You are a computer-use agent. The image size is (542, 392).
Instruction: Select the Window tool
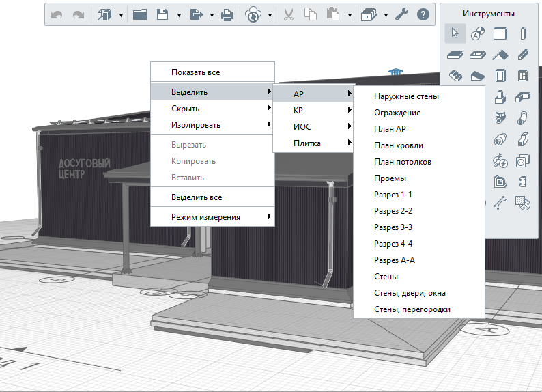click(523, 76)
